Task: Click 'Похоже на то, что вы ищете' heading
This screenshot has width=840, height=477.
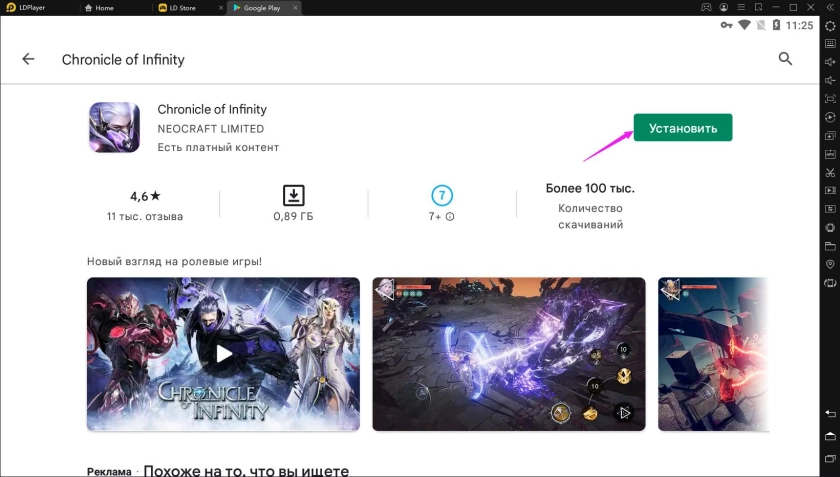Action: tap(246, 471)
